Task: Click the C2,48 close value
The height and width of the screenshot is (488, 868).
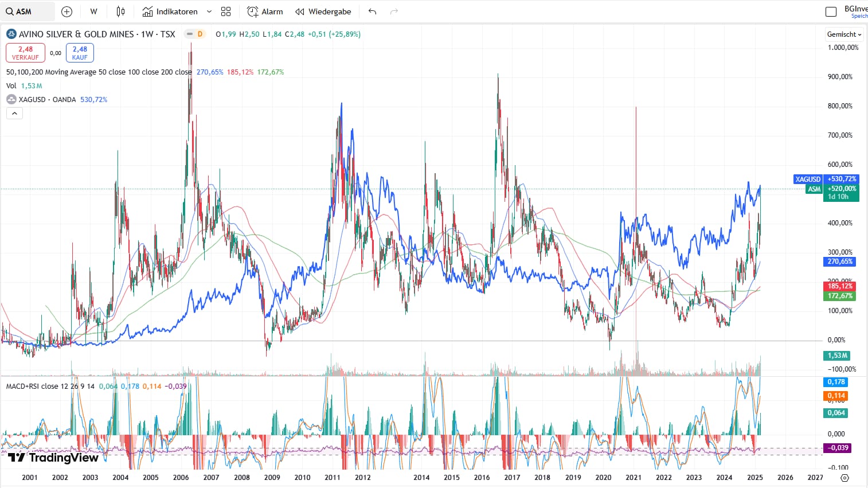Action: [295, 34]
